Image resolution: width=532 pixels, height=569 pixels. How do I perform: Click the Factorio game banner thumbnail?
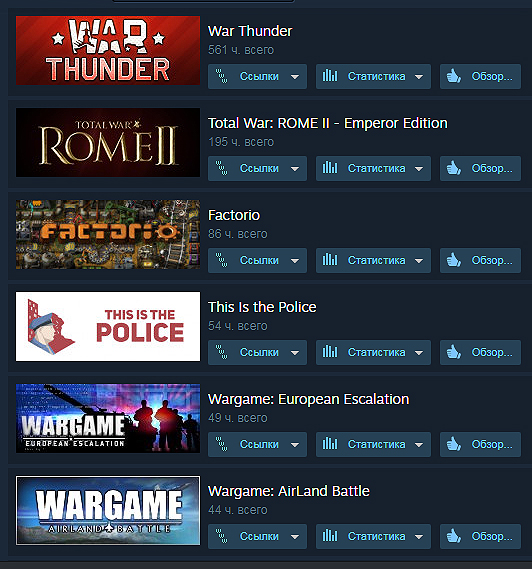point(108,234)
